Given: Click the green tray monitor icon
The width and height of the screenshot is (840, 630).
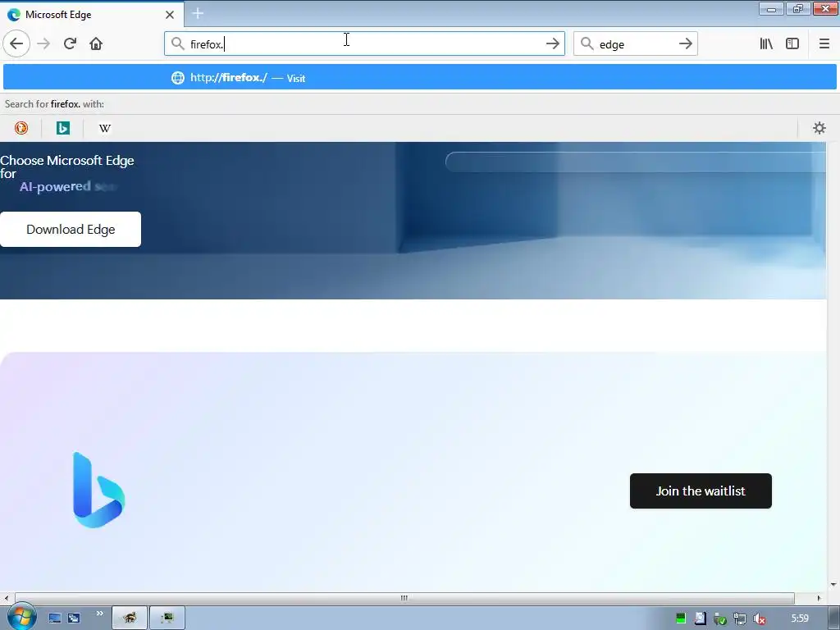Looking at the screenshot, I should 681,619.
